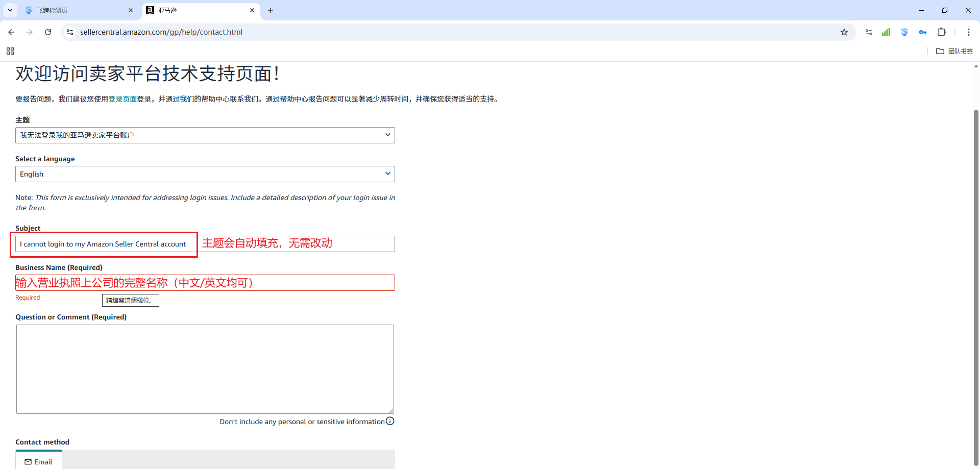
Task: Open the 团队书签 bookmarks folder
Action: coord(954,51)
